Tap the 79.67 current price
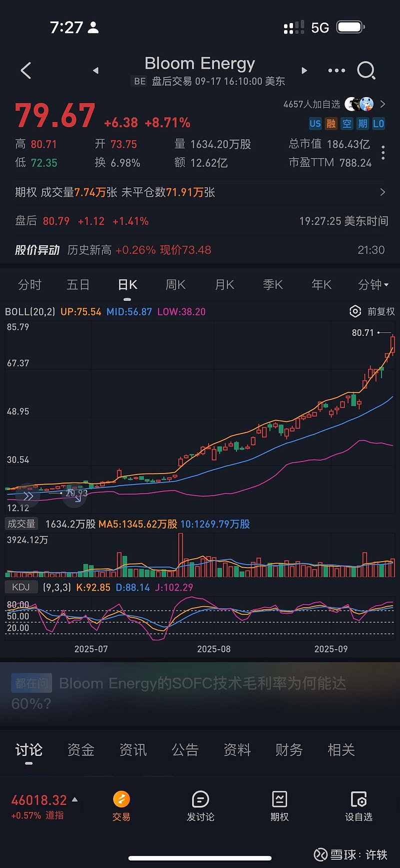 click(55, 116)
